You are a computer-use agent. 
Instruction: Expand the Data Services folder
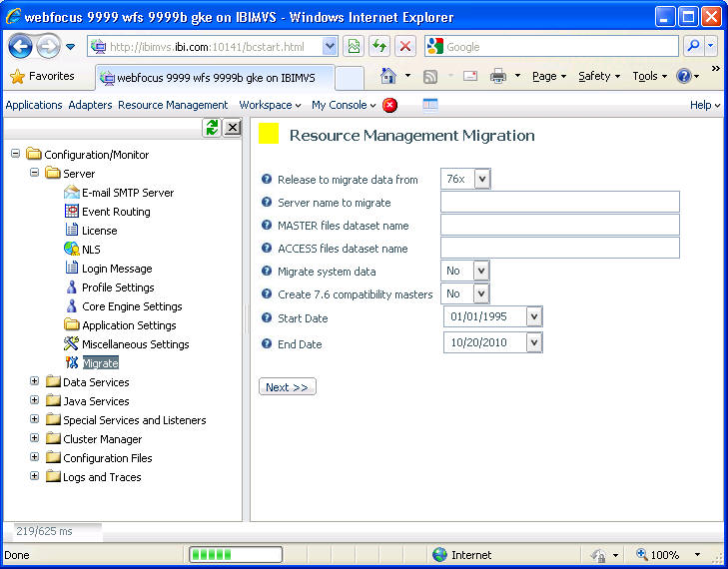(x=35, y=381)
